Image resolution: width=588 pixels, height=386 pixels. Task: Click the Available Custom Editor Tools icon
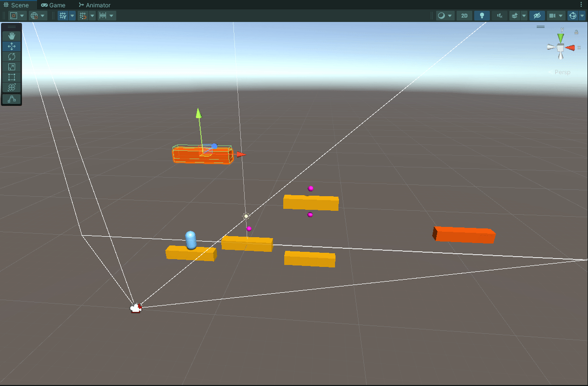pyautogui.click(x=11, y=99)
